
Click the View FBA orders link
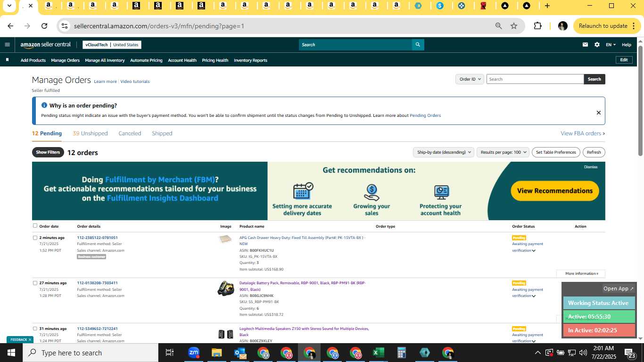coord(583,133)
